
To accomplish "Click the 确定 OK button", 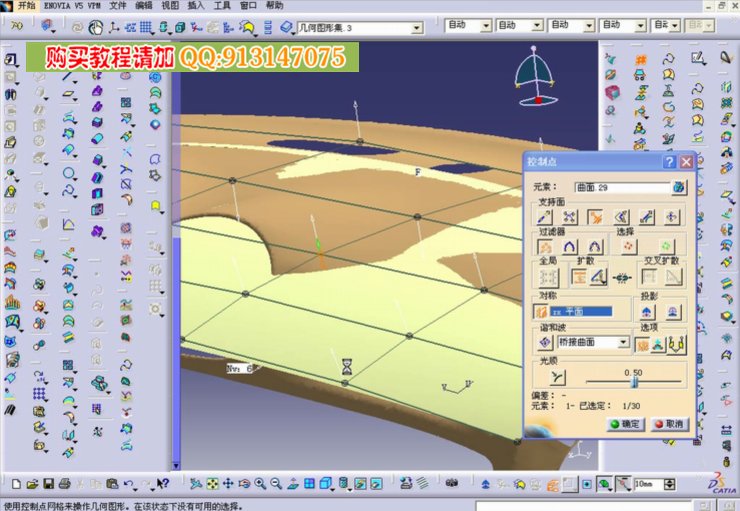I will pyautogui.click(x=626, y=424).
